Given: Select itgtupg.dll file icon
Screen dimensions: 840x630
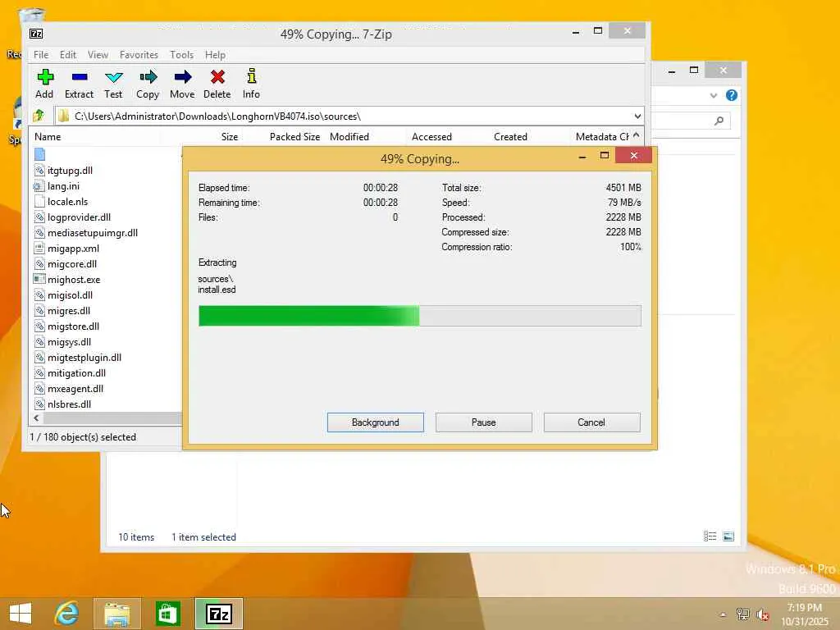Looking at the screenshot, I should click(x=39, y=171).
